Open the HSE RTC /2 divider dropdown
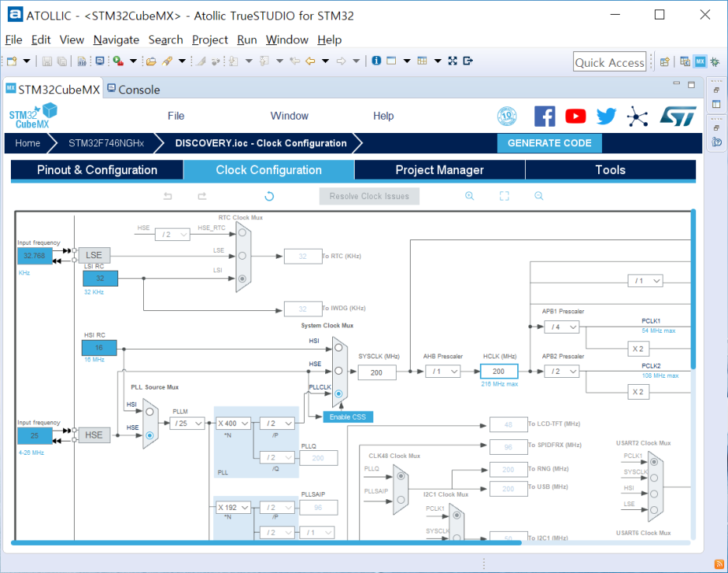728x573 pixels. pos(172,234)
